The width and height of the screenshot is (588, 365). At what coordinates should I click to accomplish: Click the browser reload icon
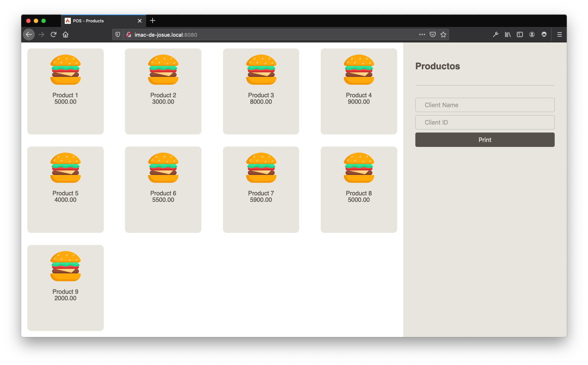point(53,34)
